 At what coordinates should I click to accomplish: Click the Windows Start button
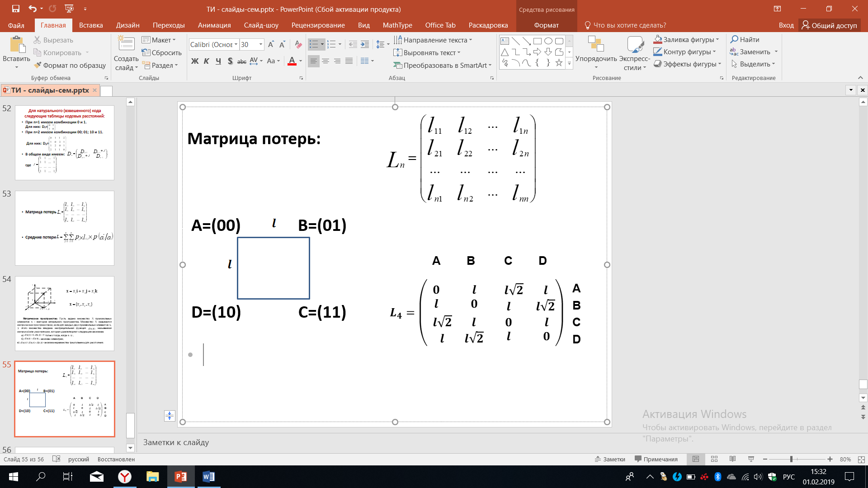pyautogui.click(x=13, y=477)
